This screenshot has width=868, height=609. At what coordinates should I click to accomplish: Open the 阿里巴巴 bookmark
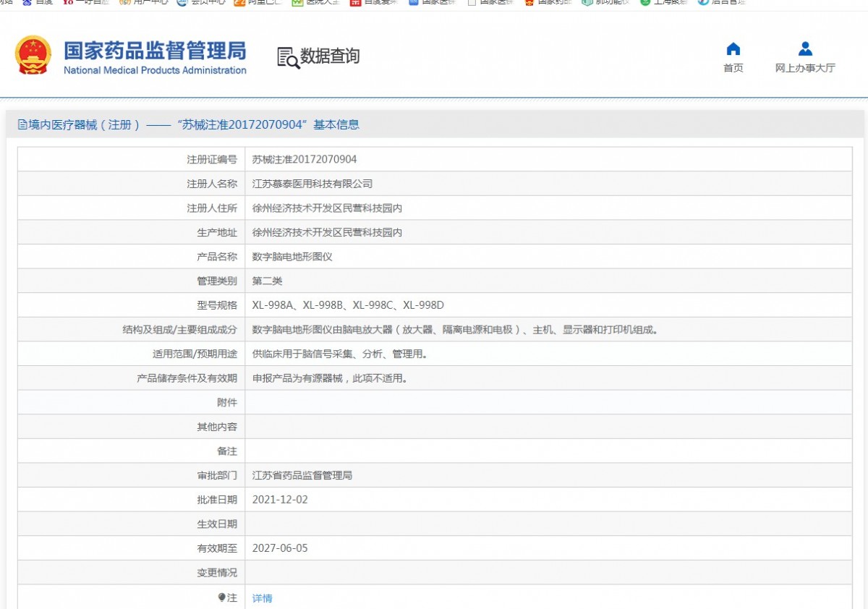click(258, 2)
